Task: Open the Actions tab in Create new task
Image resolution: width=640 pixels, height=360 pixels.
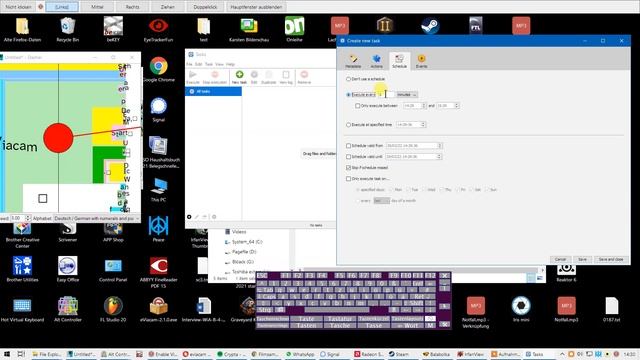Action: (x=376, y=61)
